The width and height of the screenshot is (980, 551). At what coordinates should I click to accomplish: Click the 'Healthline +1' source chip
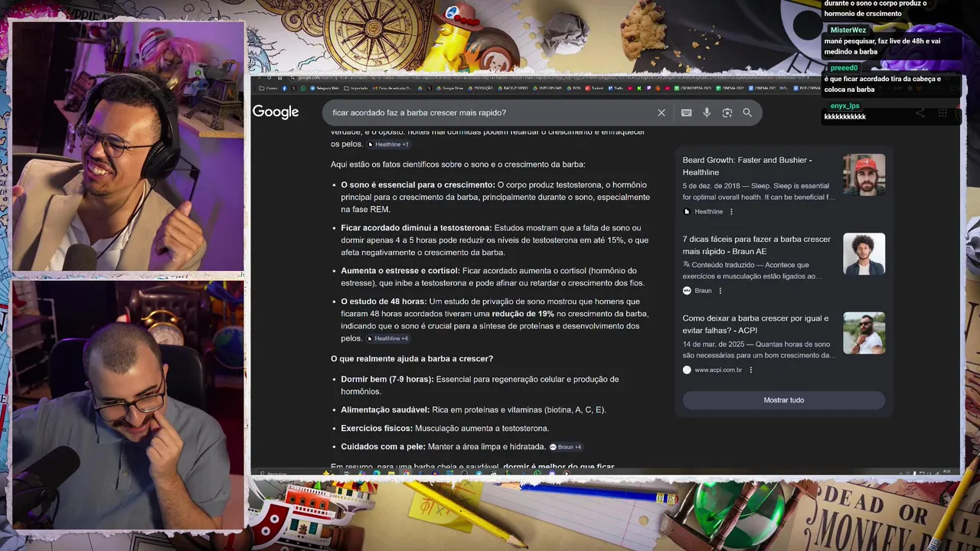click(388, 145)
